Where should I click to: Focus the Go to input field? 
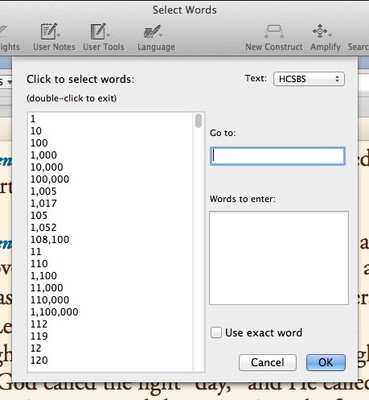(277, 156)
